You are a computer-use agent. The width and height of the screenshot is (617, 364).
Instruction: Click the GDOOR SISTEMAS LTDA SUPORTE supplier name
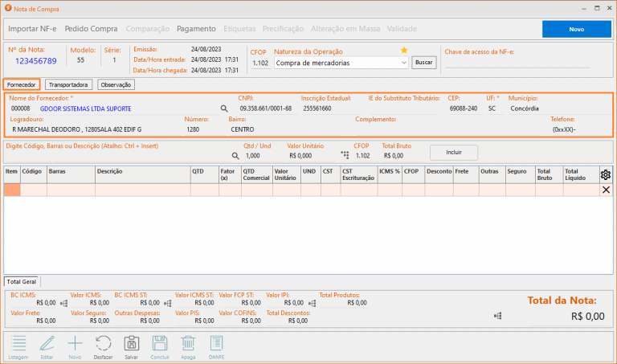[x=86, y=108]
